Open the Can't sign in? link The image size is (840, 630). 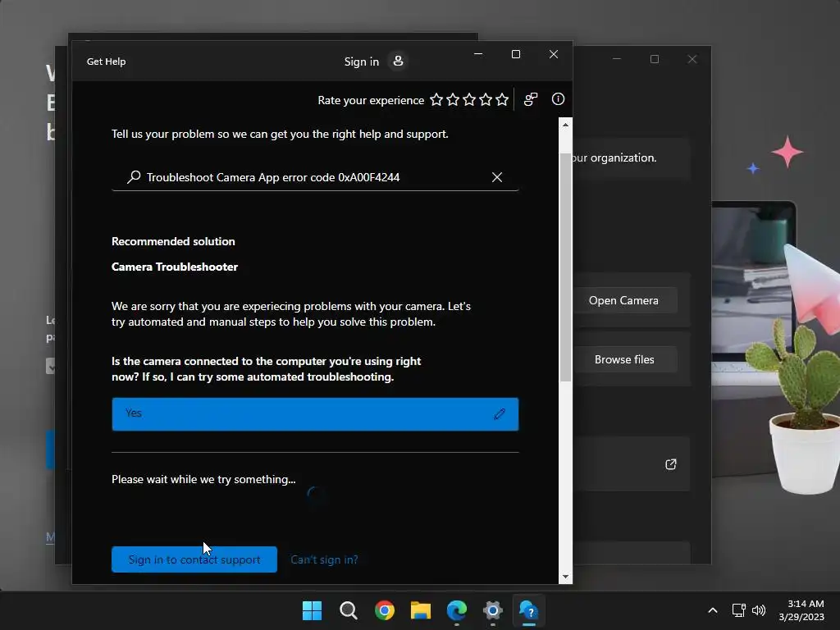coord(324,559)
